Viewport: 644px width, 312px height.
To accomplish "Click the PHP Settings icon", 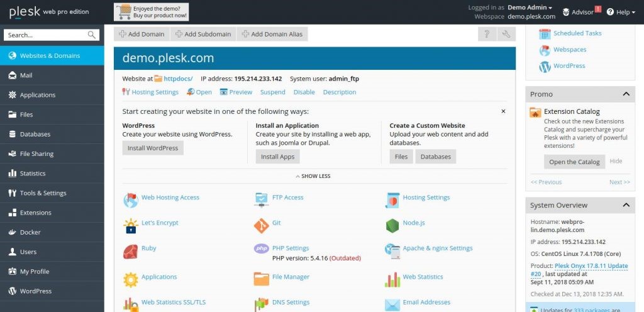I will (261, 248).
